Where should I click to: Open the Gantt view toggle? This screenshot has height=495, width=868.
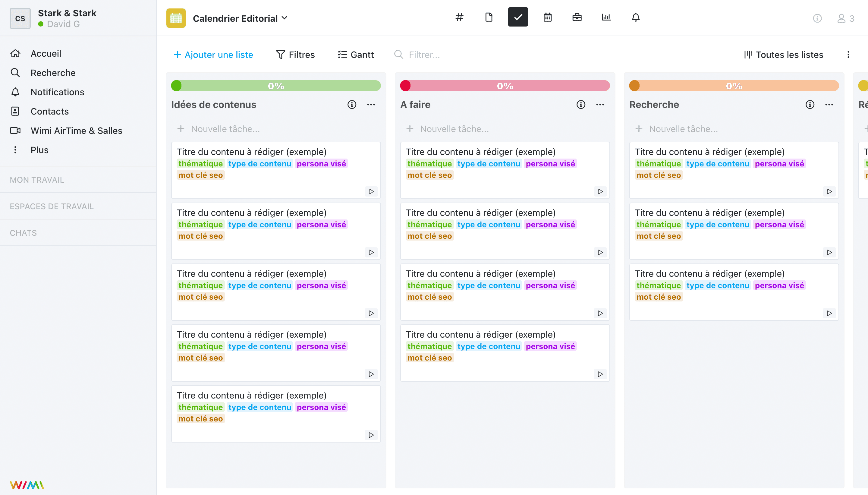coord(356,54)
